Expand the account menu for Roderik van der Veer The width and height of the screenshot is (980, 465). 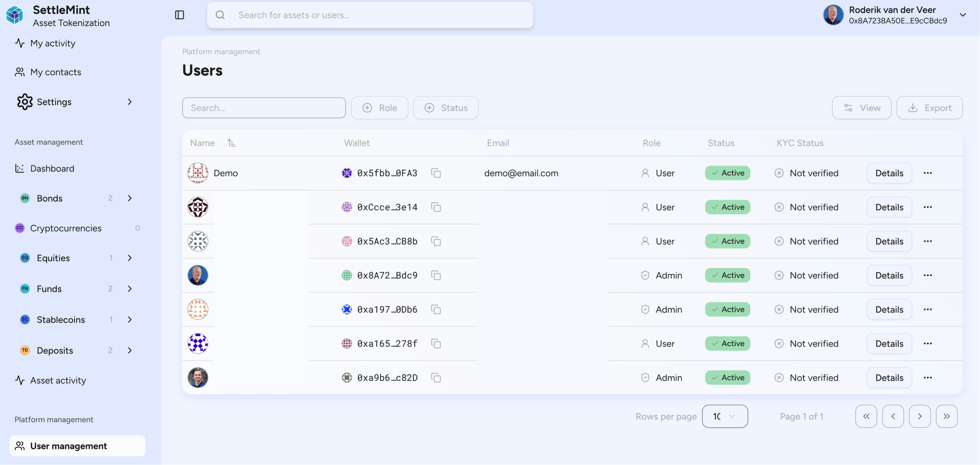962,15
